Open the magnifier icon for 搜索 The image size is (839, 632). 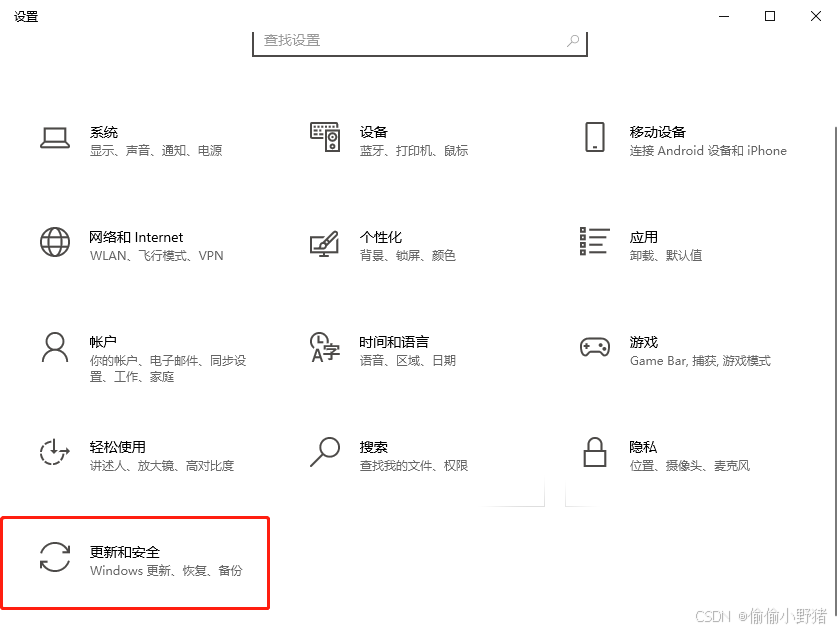click(x=325, y=452)
